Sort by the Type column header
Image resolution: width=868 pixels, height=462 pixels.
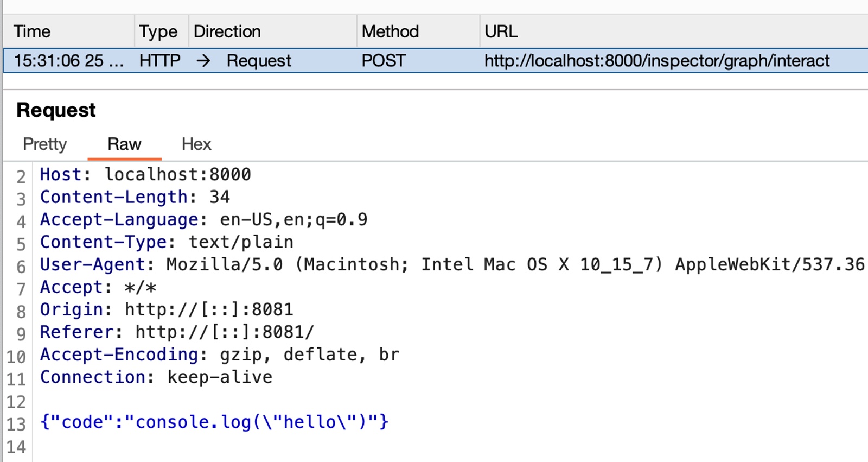click(x=162, y=31)
